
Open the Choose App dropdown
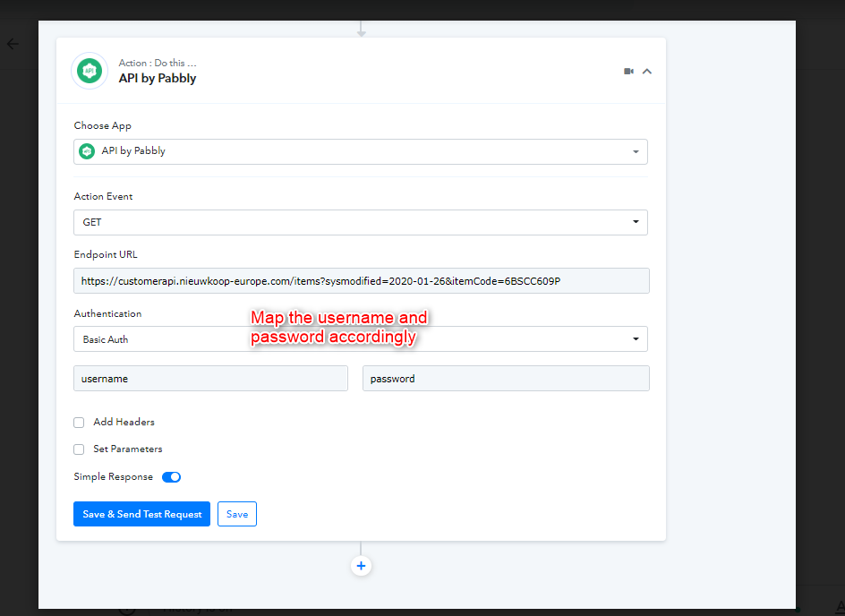pyautogui.click(x=361, y=151)
